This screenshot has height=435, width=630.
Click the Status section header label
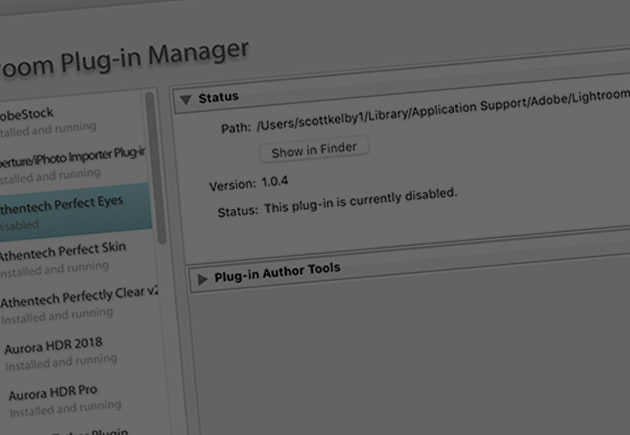coord(218,97)
